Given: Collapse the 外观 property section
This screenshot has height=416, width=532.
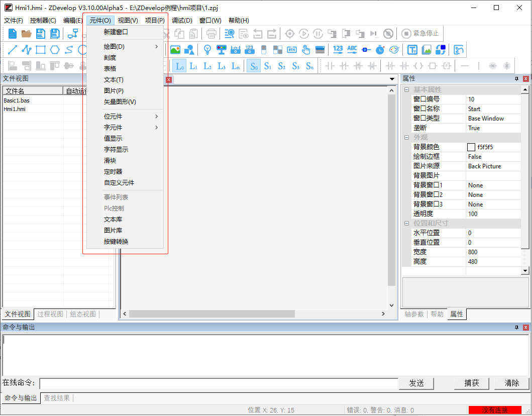Looking at the screenshot, I should click(406, 137).
